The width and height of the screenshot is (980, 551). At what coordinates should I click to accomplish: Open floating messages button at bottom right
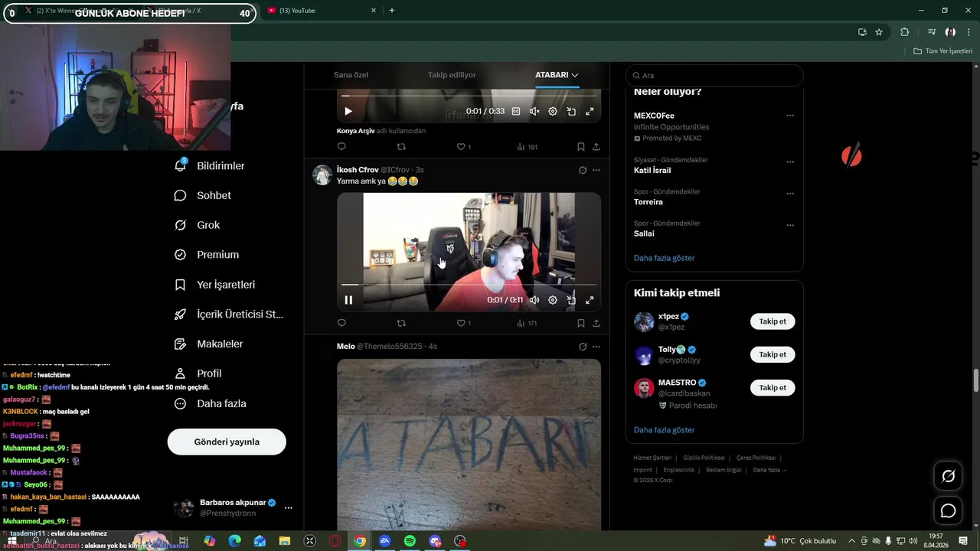click(x=948, y=510)
